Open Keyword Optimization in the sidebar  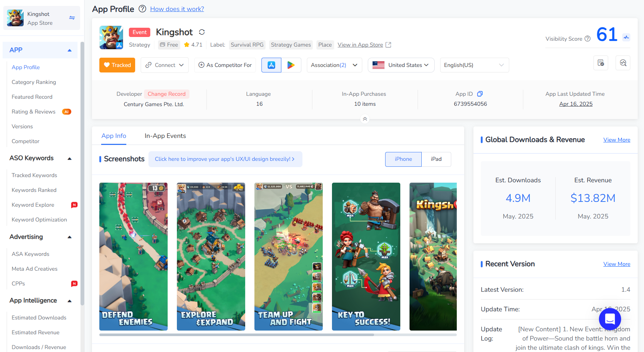(39, 220)
